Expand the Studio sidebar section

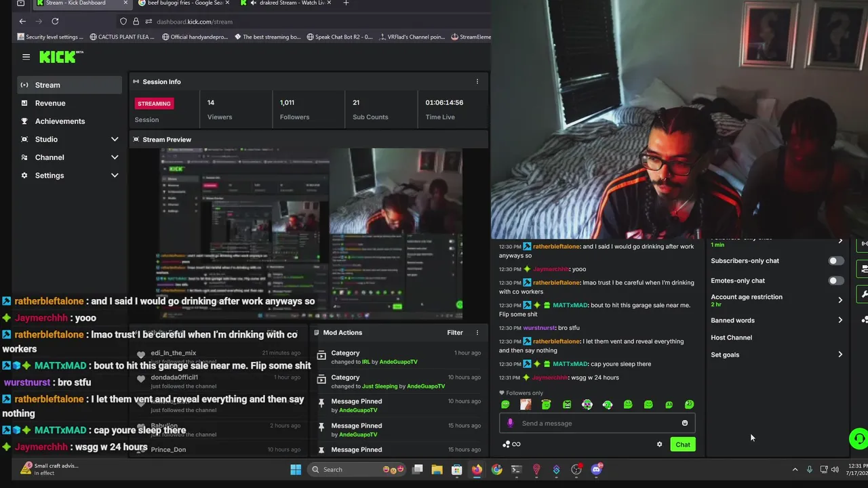click(x=71, y=139)
